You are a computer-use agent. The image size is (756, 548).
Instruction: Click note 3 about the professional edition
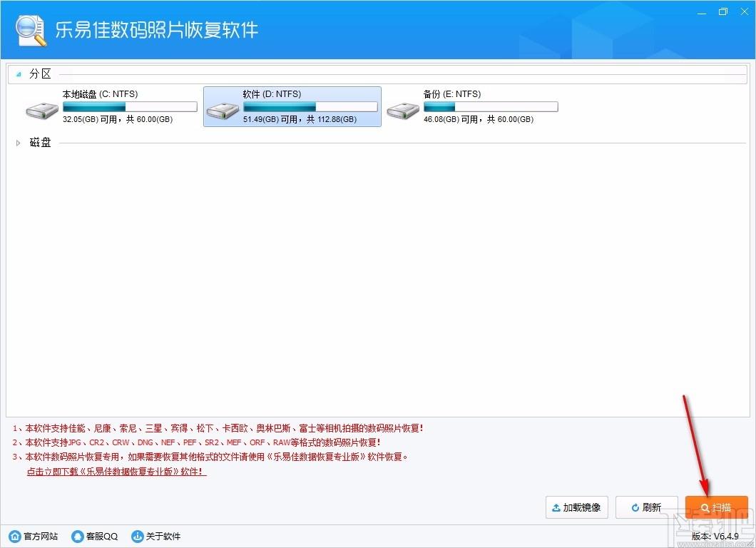coord(210,457)
